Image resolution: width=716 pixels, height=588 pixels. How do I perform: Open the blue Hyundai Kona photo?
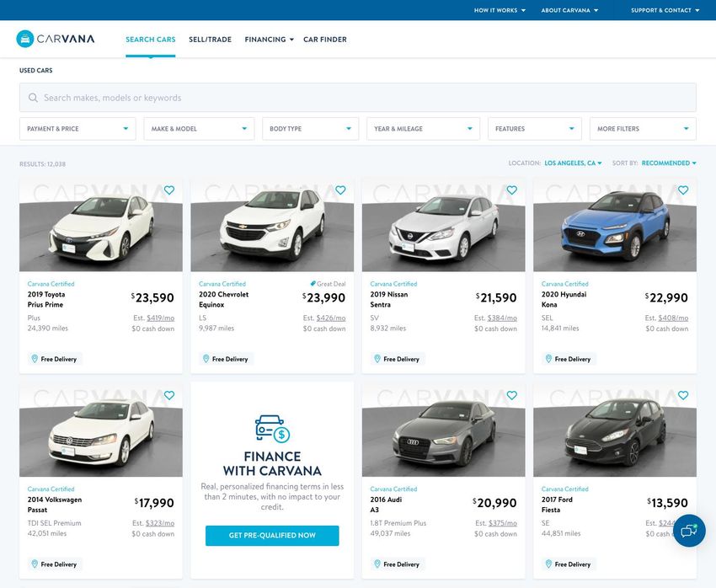(615, 225)
